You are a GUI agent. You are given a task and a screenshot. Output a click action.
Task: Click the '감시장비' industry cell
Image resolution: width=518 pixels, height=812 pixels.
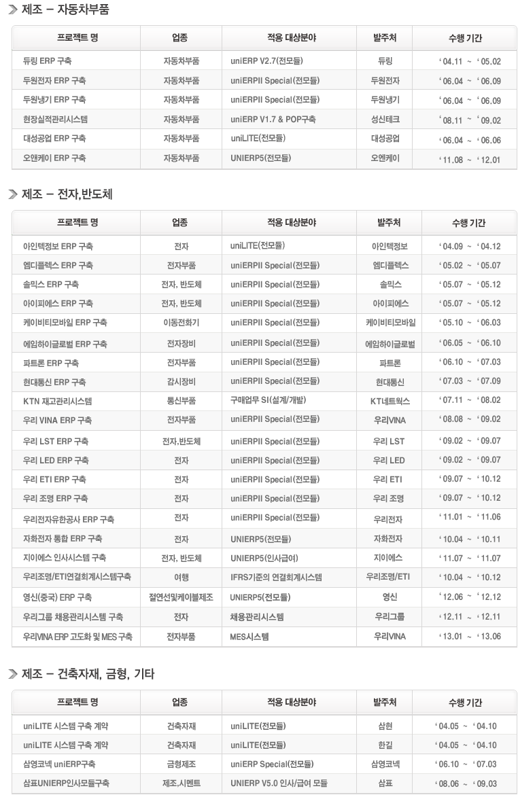[182, 382]
